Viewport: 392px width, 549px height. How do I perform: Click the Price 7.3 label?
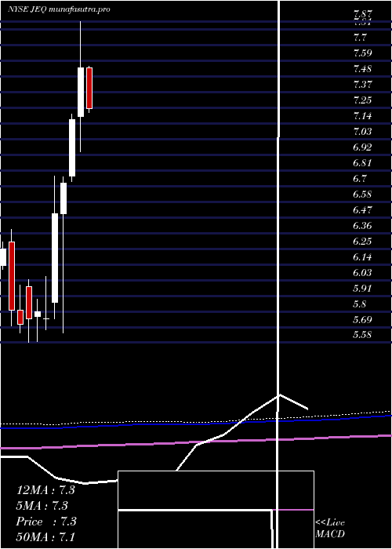click(46, 522)
